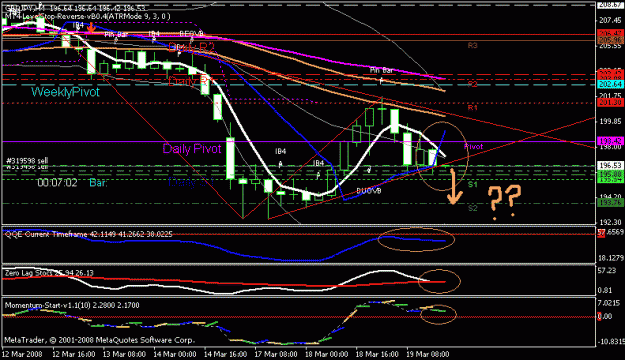
Task: Click the 201.75 price scale value
Action: point(610,96)
